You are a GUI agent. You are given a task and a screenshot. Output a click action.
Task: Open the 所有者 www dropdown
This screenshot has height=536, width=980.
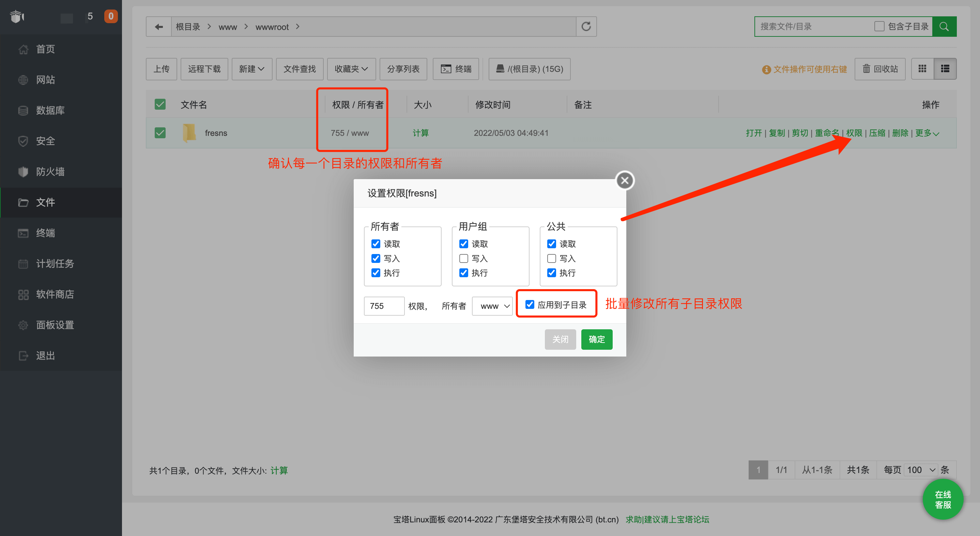(492, 306)
